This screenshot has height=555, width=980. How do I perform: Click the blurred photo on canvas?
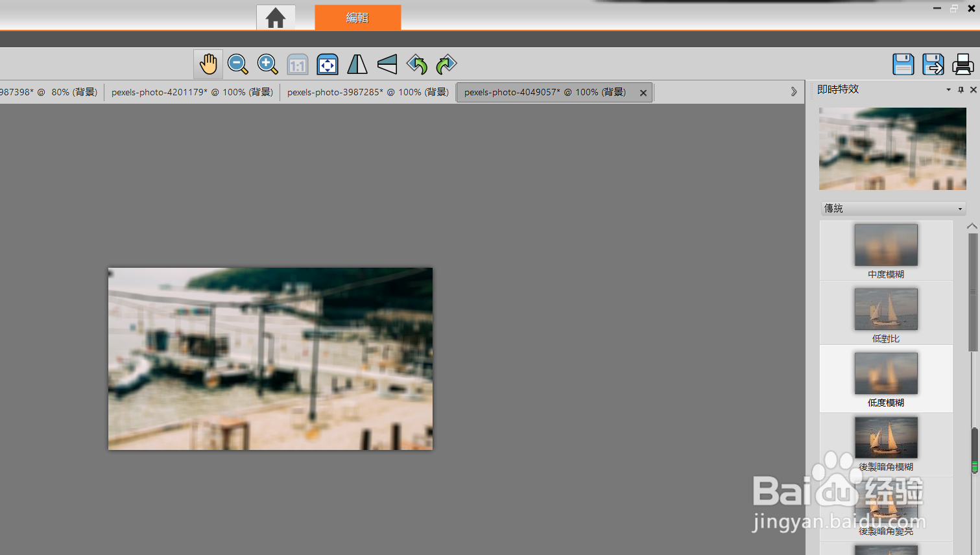pos(270,359)
